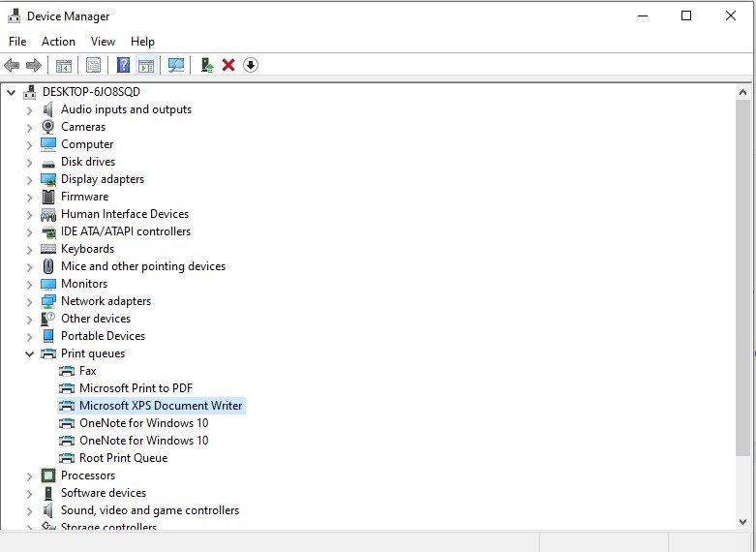Expand Sound, video and game controllers

coord(29,510)
